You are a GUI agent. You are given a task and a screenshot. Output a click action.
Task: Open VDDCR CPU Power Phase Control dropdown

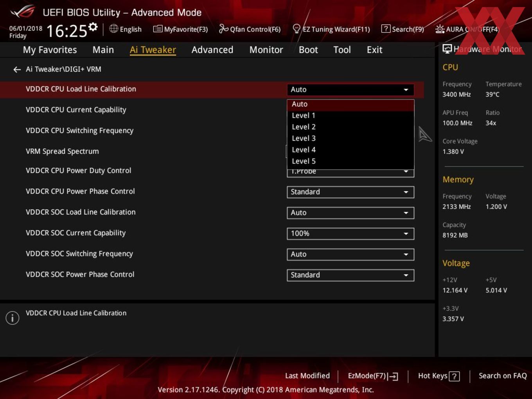[350, 192]
